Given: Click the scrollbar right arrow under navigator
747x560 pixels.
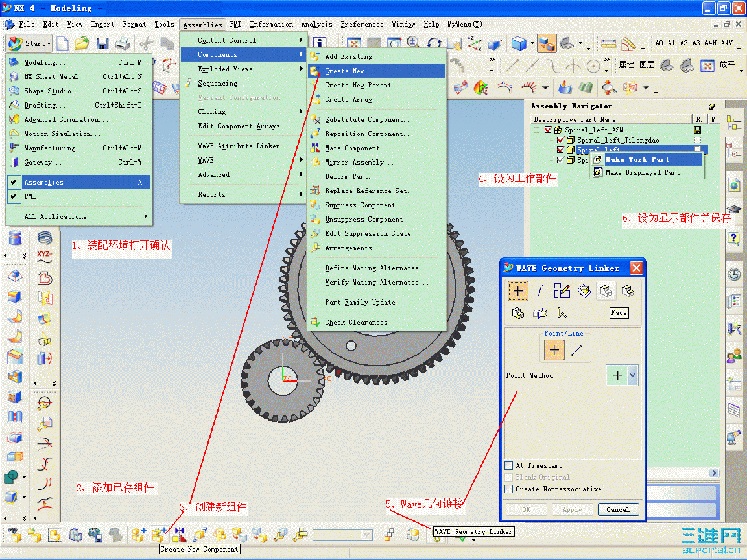Looking at the screenshot, I should pos(714,473).
